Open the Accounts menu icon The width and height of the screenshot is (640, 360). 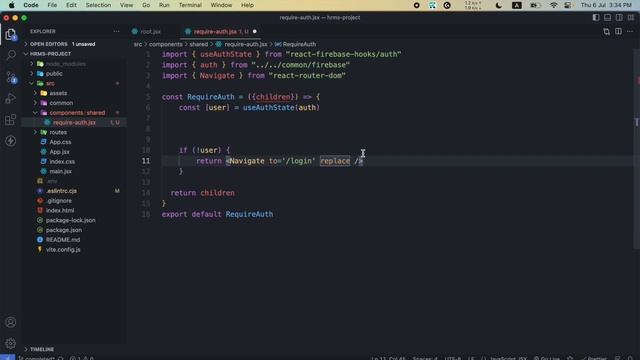[x=11, y=322]
